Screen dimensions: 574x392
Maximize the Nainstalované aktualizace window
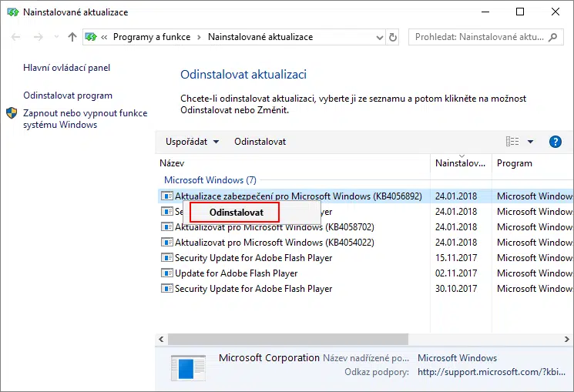tap(520, 12)
